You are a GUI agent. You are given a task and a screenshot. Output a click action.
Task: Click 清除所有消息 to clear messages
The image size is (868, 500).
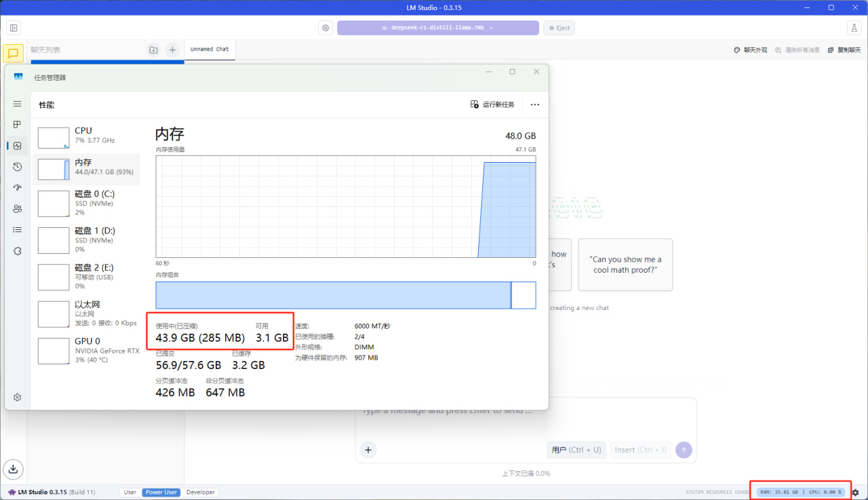[x=797, y=50]
